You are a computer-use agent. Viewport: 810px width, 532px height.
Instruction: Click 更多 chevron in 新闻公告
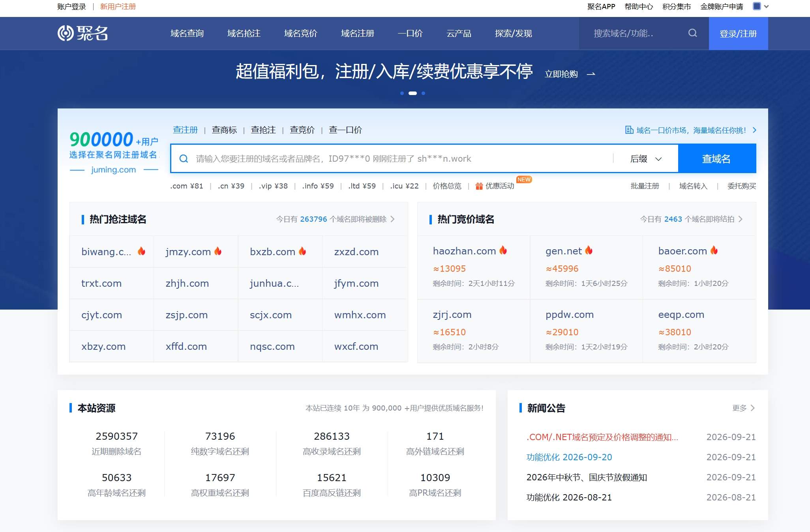point(752,408)
